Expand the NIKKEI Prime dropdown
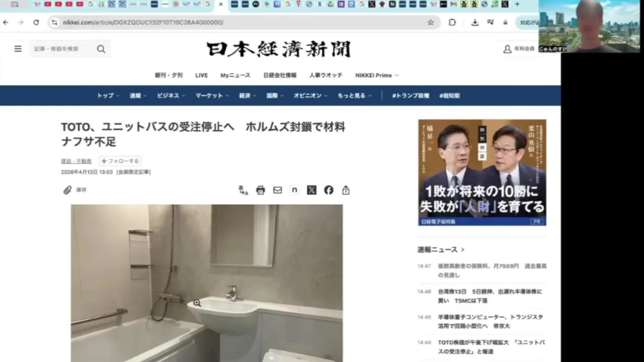644x362 pixels. click(377, 75)
